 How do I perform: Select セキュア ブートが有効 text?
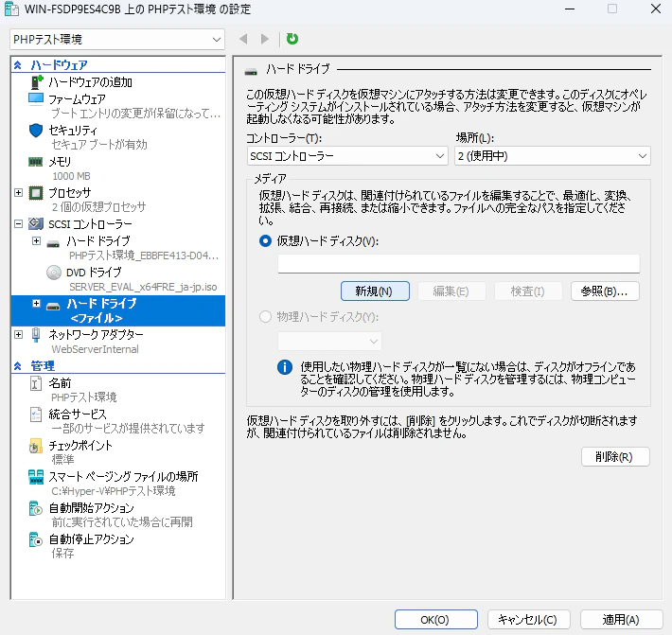tap(99, 145)
